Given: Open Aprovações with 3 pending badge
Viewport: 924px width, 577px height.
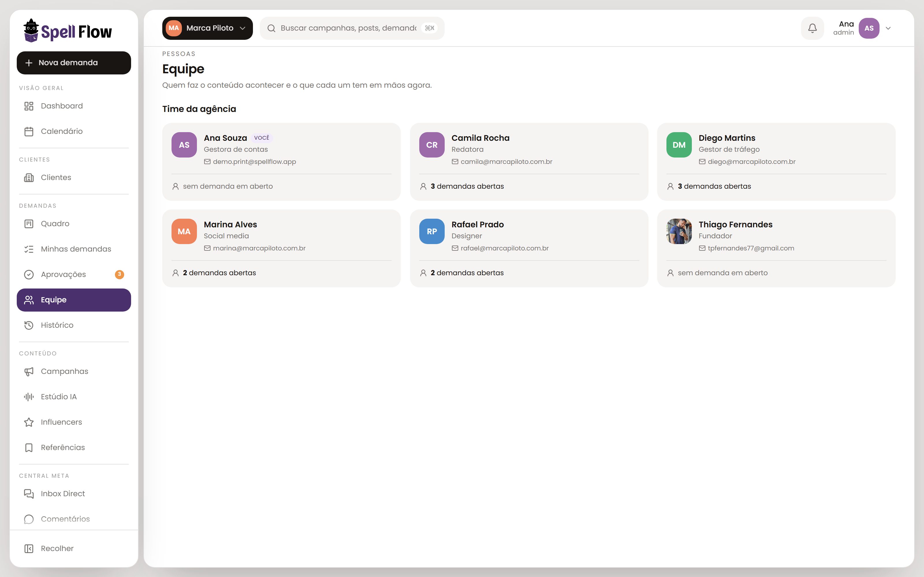Looking at the screenshot, I should pyautogui.click(x=74, y=274).
